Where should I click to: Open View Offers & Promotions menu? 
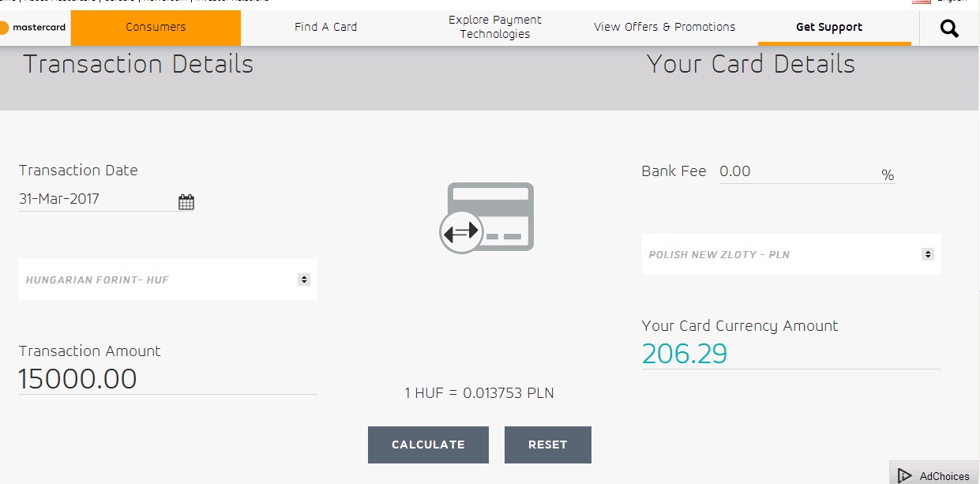pyautogui.click(x=665, y=28)
